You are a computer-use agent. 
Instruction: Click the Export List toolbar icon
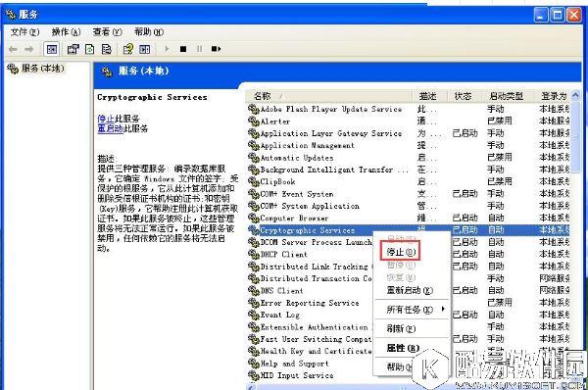(x=106, y=49)
